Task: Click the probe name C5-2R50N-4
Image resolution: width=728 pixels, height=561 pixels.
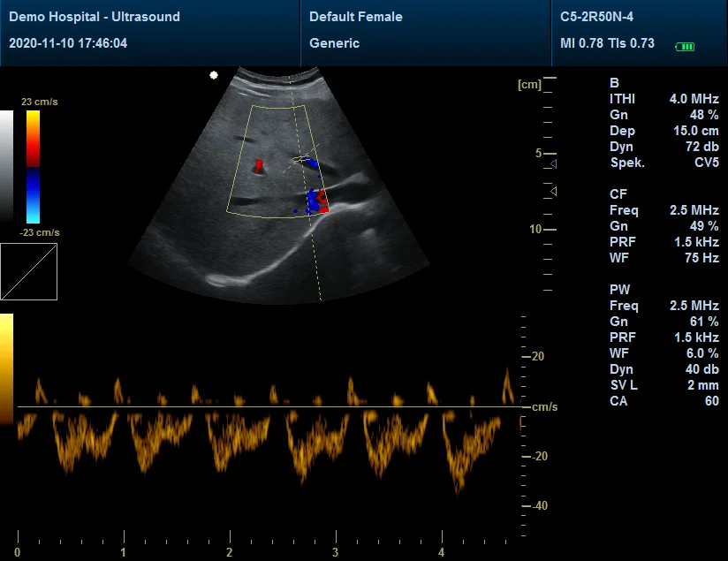Action: (x=596, y=17)
